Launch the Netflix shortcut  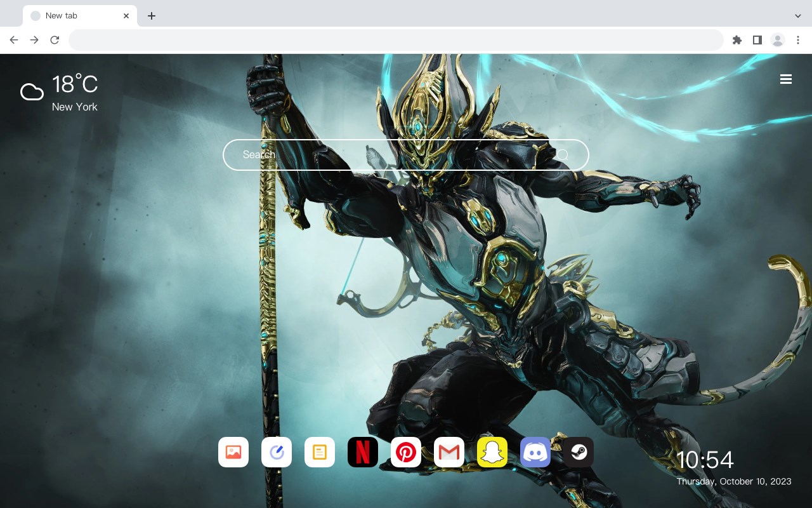[x=363, y=452]
